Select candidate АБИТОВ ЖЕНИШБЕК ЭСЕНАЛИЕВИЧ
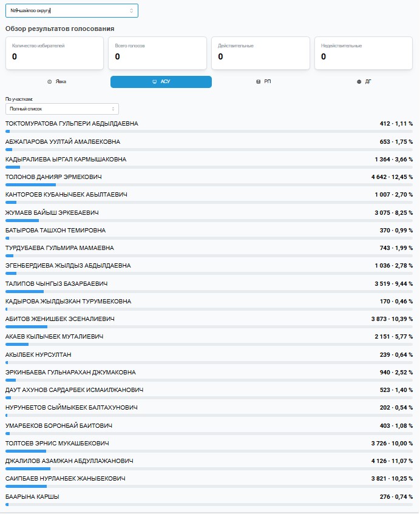Viewport: 420px width, 517px height. tap(59, 319)
